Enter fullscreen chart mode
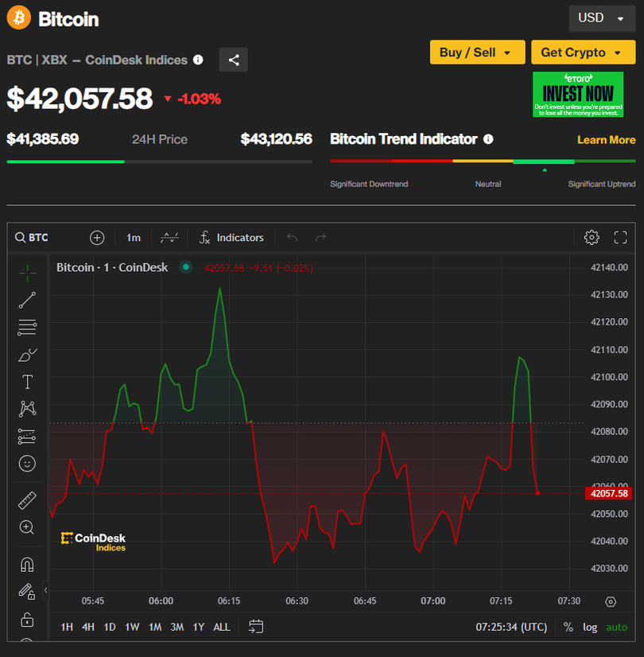 [x=621, y=237]
